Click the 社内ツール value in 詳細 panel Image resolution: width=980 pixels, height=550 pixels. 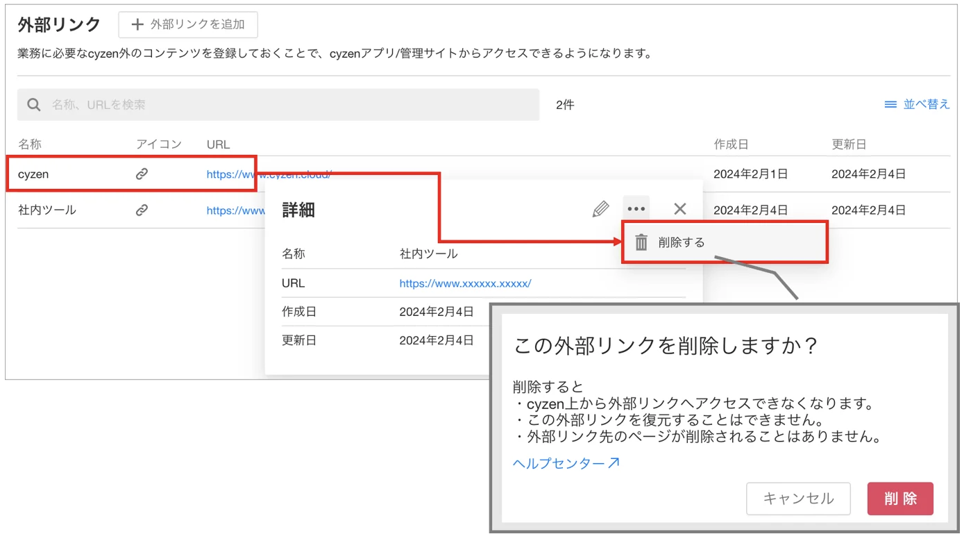click(x=428, y=254)
